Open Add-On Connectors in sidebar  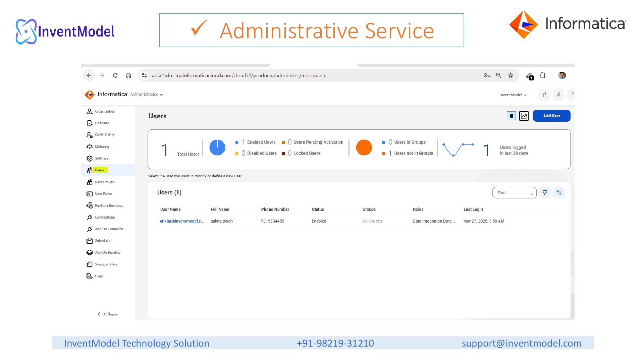coord(108,229)
